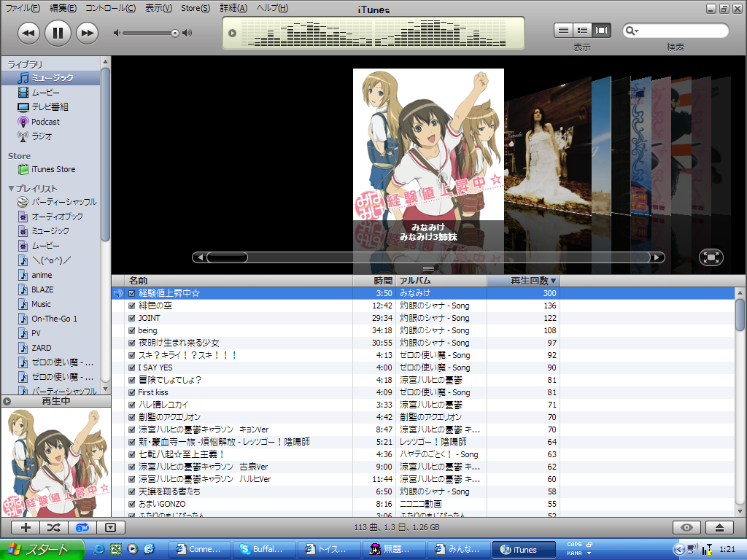This screenshot has height=560, width=747.
Task: Open the Store(S) menu
Action: pos(196,8)
